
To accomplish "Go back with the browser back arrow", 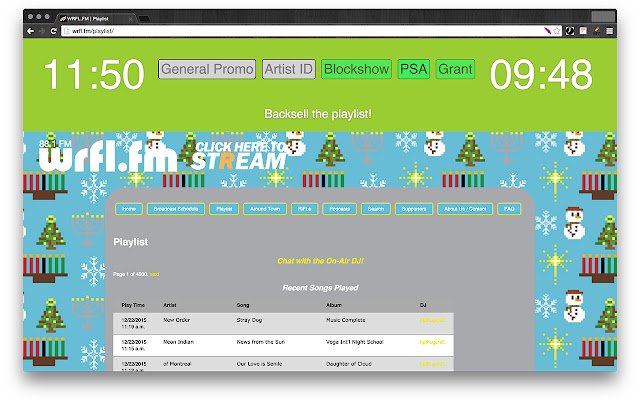I will click(31, 31).
